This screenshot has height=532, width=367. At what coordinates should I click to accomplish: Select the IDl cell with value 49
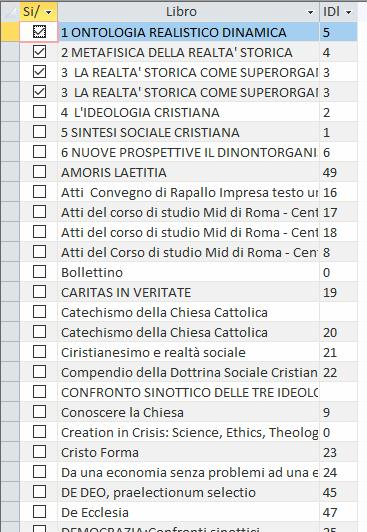[x=338, y=172]
